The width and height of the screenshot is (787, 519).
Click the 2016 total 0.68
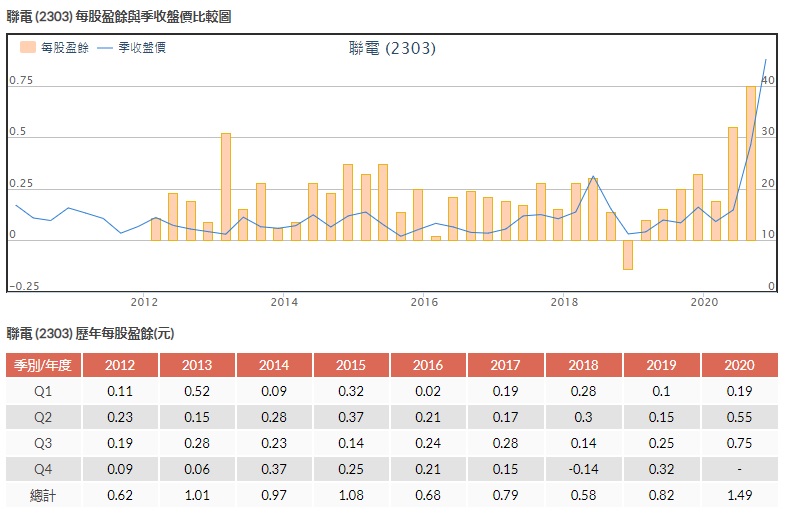coord(428,495)
